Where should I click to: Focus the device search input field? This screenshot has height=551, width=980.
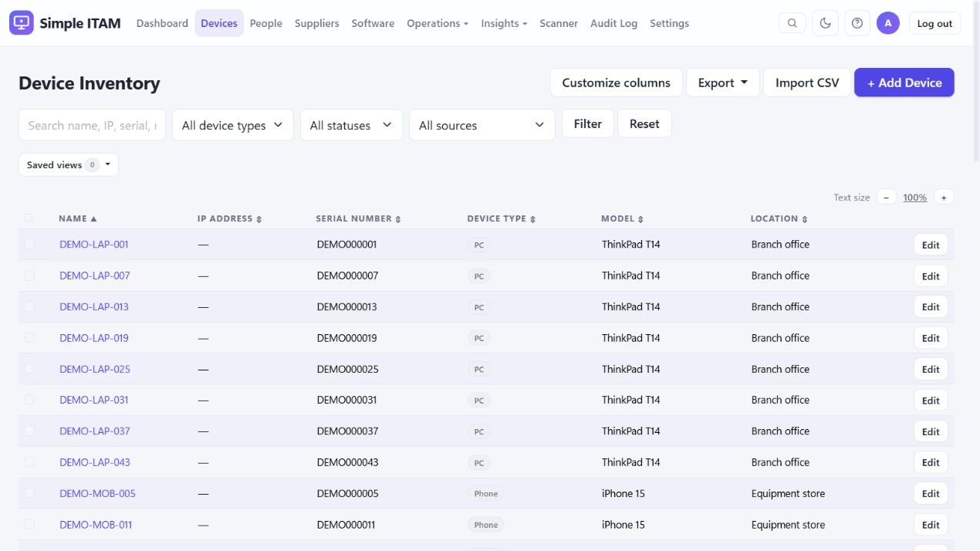[x=92, y=125]
